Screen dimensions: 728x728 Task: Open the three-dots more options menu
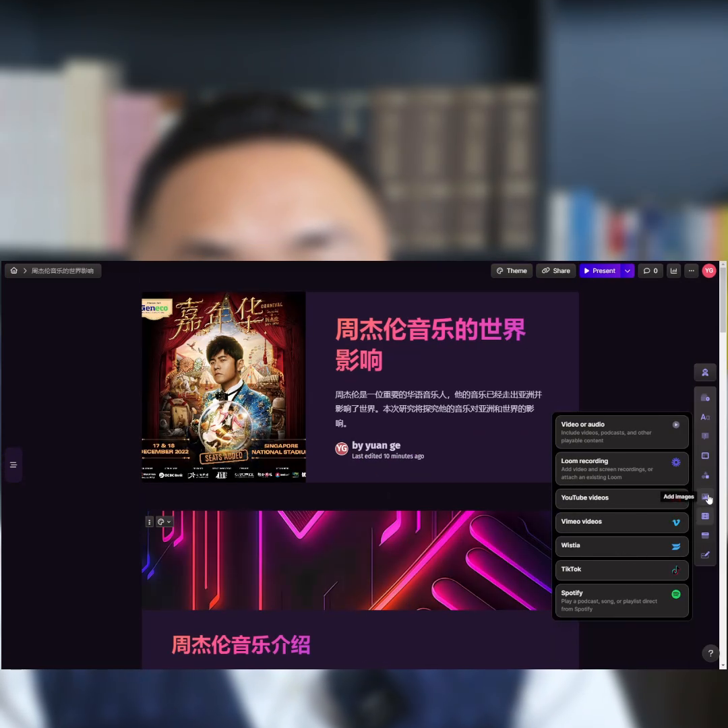pyautogui.click(x=692, y=271)
